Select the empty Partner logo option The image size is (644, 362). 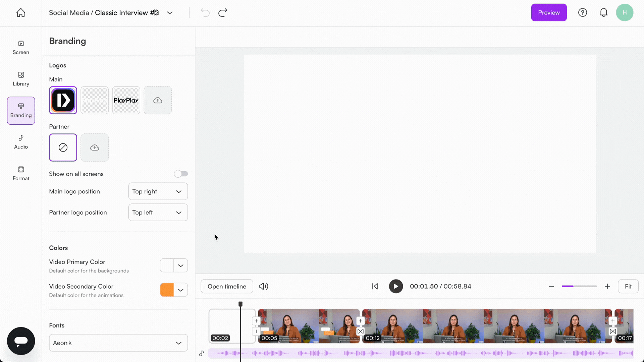click(x=63, y=147)
